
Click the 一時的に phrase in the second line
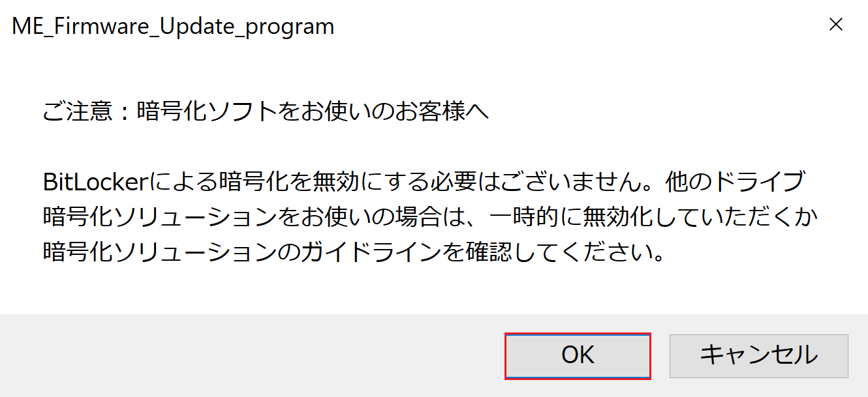click(536, 216)
